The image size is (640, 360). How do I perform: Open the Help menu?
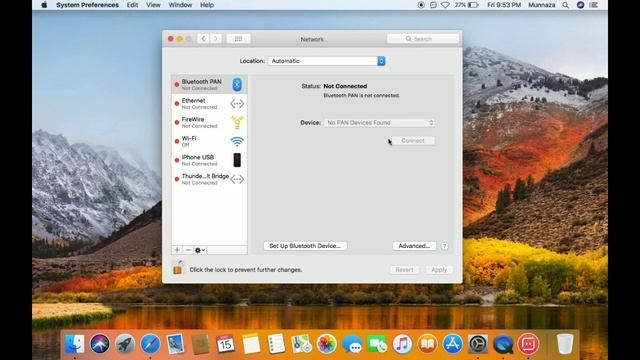click(207, 5)
